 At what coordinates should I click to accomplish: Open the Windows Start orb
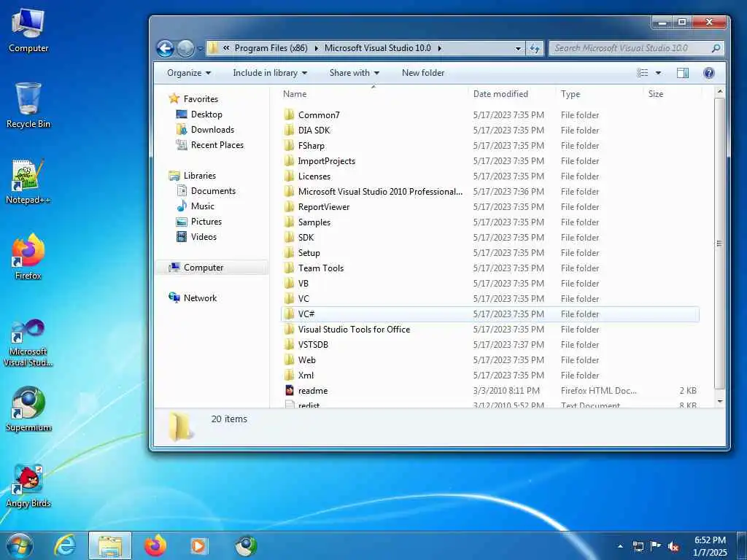pos(19,546)
